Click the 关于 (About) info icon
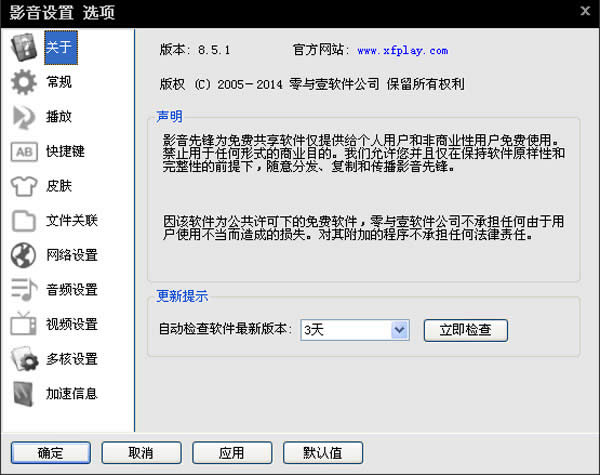Screen dimensions: 600x475 (x=22, y=48)
